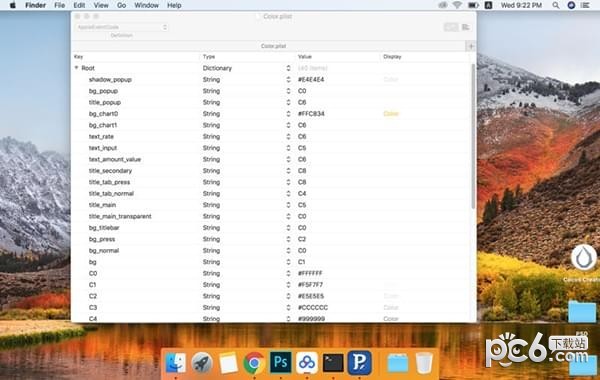
Task: Open type selector for Root row
Action: point(288,68)
